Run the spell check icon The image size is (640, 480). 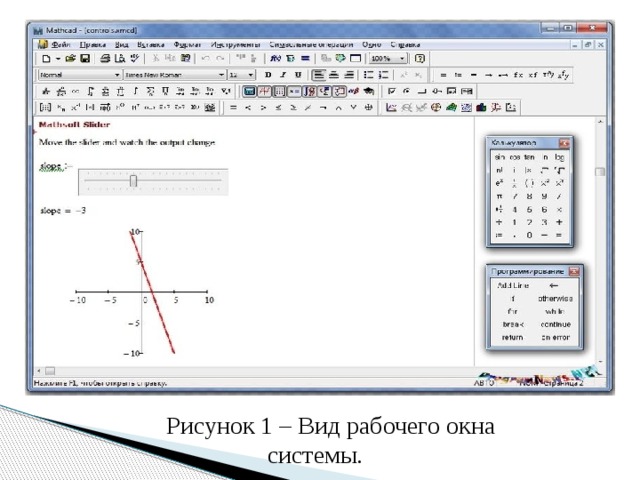[134, 58]
